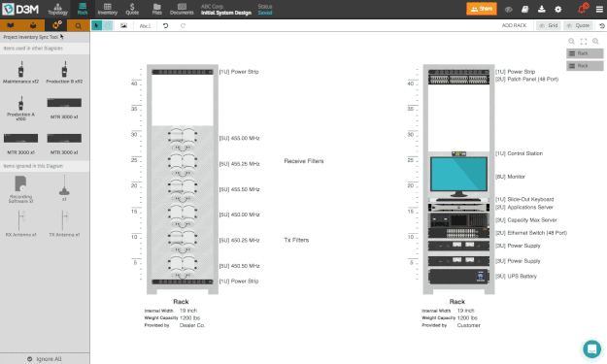
Task: Click the Control Station label
Action: point(520,153)
